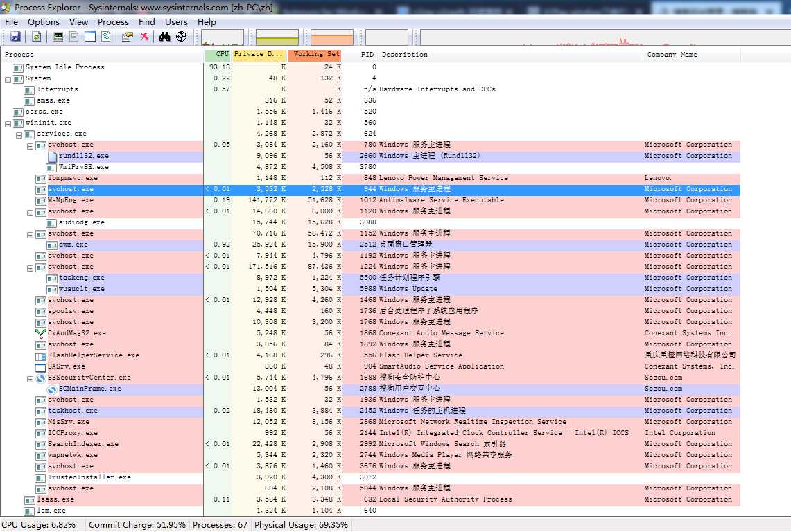The width and height of the screenshot is (791, 532).
Task: Click the Save toolbar icon
Action: click(16, 37)
